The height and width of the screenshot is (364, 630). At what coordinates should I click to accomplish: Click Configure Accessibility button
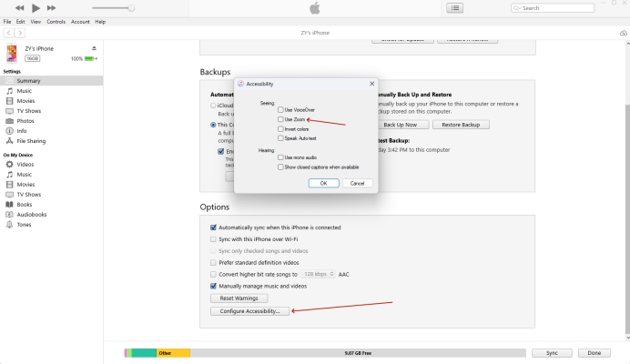click(250, 311)
